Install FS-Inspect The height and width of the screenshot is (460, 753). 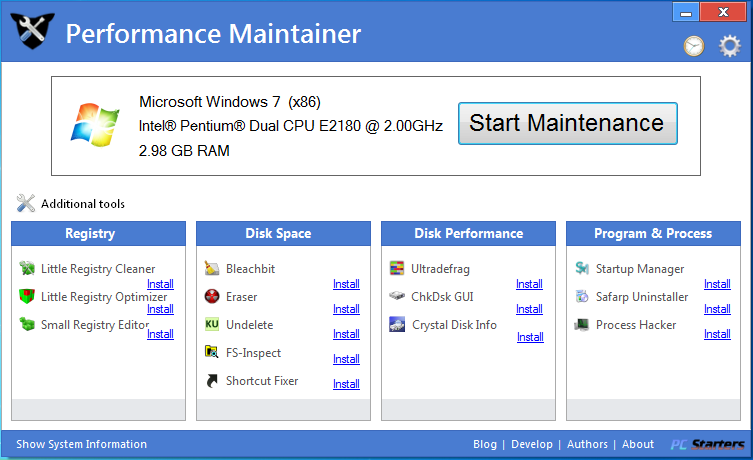tap(346, 359)
